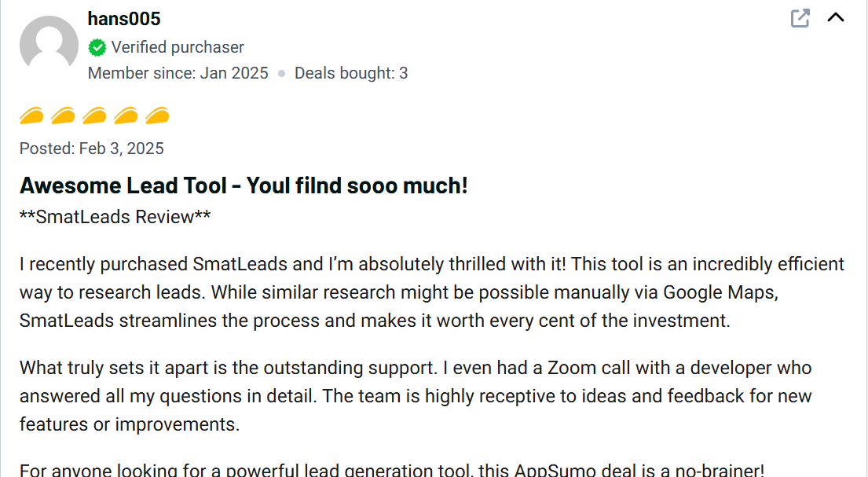Click the first taco rating icon
The height and width of the screenshot is (477, 868).
[31, 116]
